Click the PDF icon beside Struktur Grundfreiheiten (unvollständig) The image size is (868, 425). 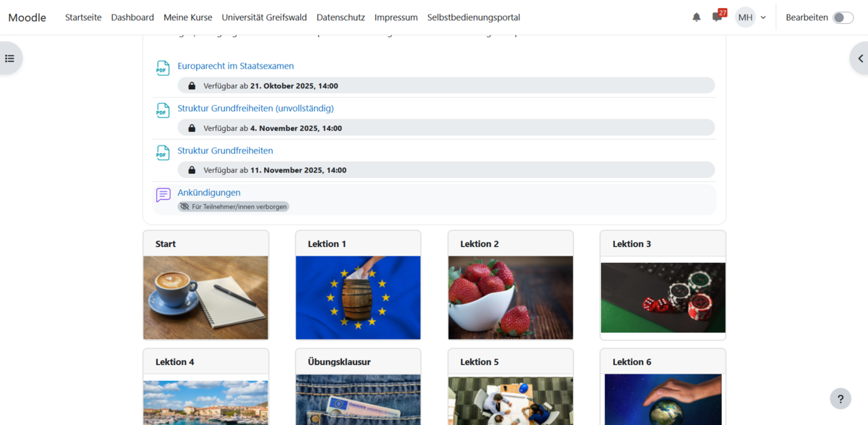pos(163,110)
